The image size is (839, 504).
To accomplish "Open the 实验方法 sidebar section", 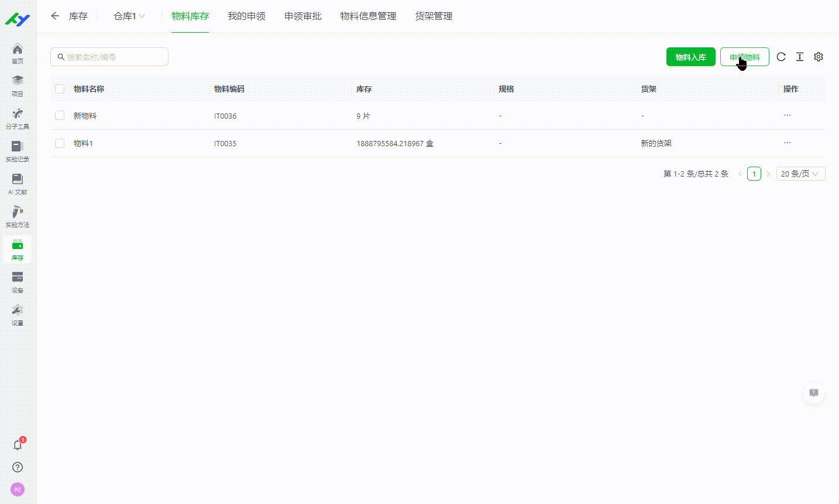I will point(17,215).
